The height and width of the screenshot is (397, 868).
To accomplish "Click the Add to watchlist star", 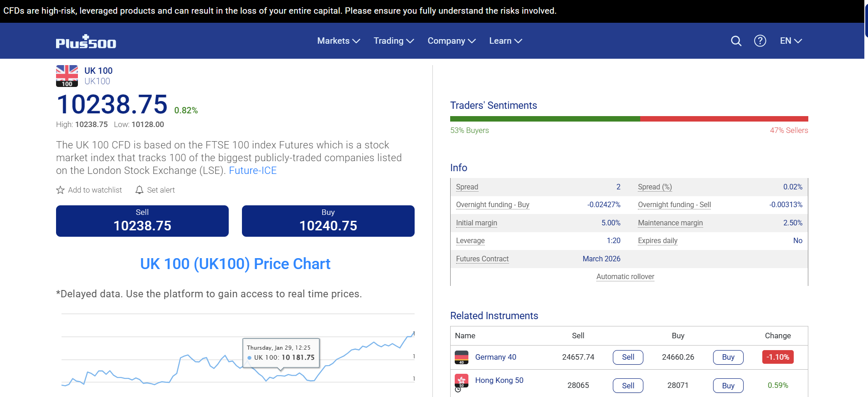I will click(x=60, y=190).
